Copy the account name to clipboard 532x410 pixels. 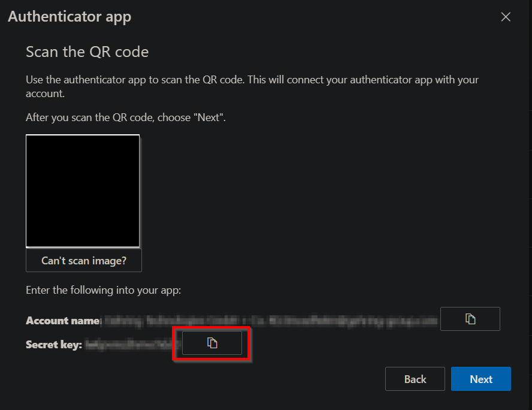click(x=470, y=319)
